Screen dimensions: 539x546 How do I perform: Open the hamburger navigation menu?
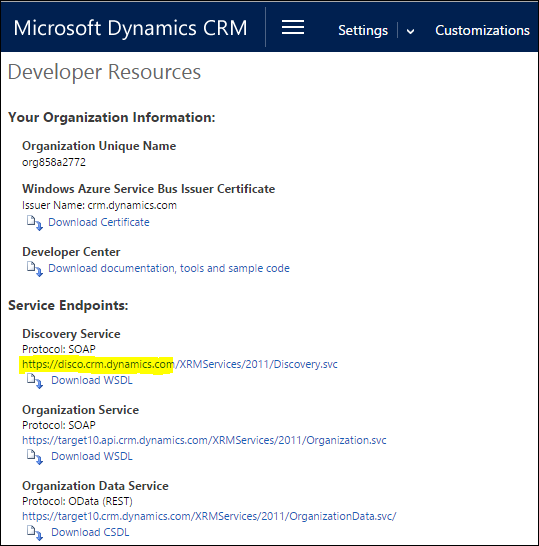(x=293, y=27)
